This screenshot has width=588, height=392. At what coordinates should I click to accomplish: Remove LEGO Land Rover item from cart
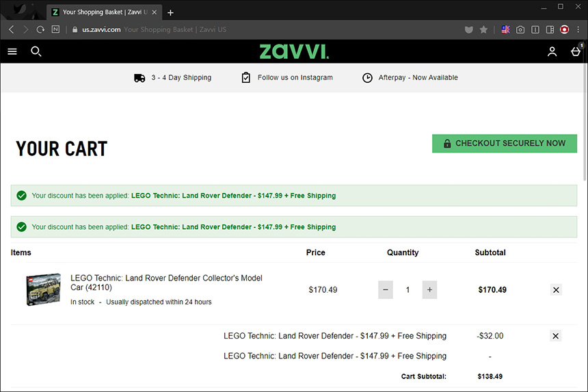pyautogui.click(x=556, y=289)
